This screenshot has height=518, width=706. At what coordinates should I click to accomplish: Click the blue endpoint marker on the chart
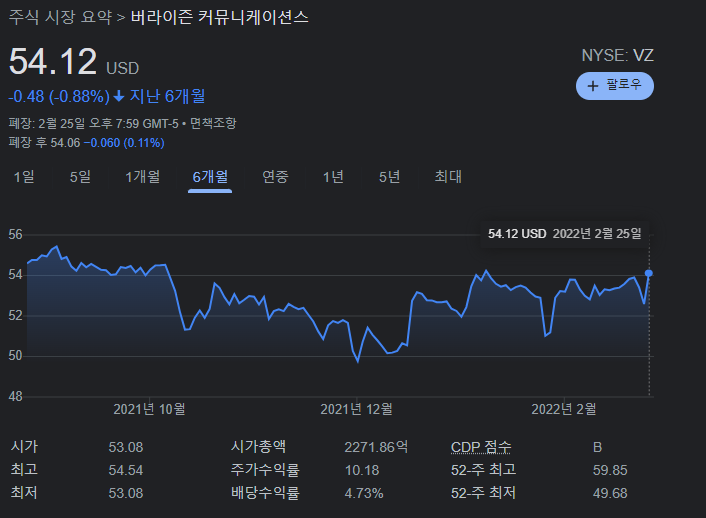(649, 273)
